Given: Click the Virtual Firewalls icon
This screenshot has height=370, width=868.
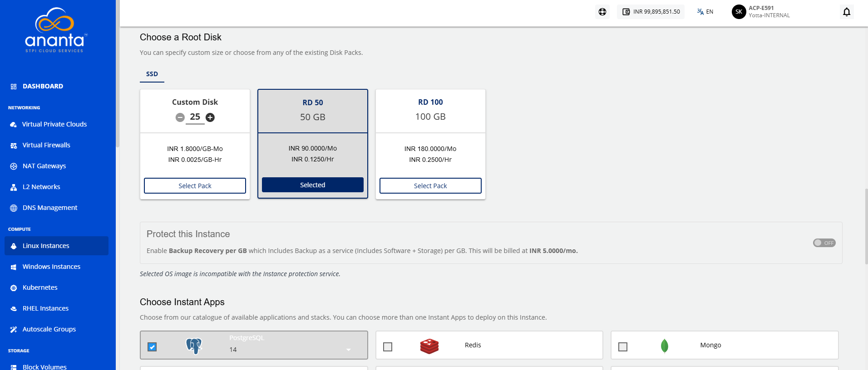Looking at the screenshot, I should [14, 145].
